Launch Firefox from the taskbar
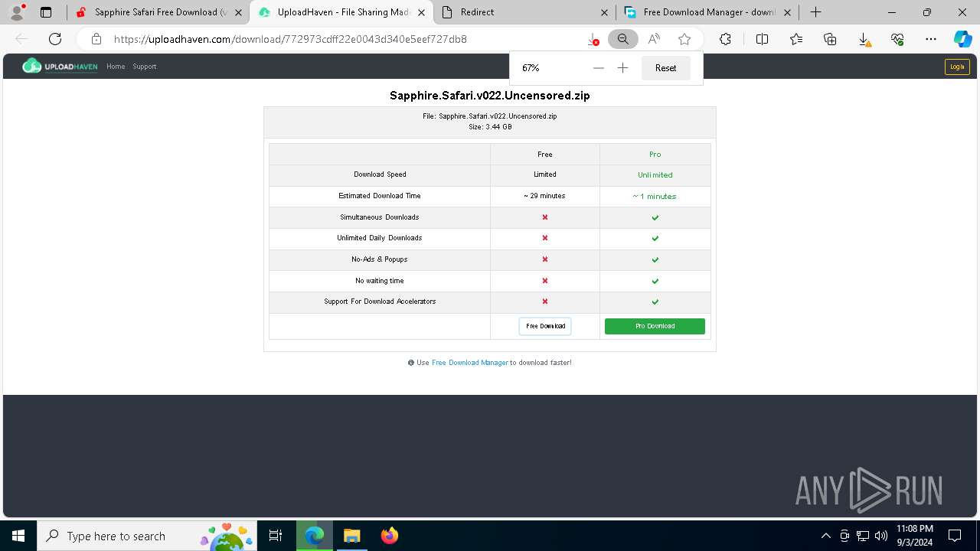This screenshot has height=551, width=980. click(389, 536)
